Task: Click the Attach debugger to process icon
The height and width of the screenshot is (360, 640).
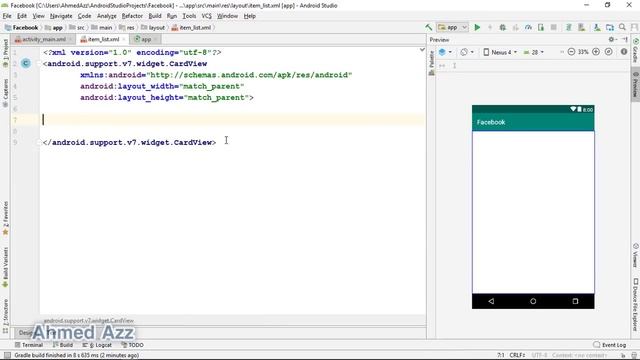Action: [x=541, y=27]
